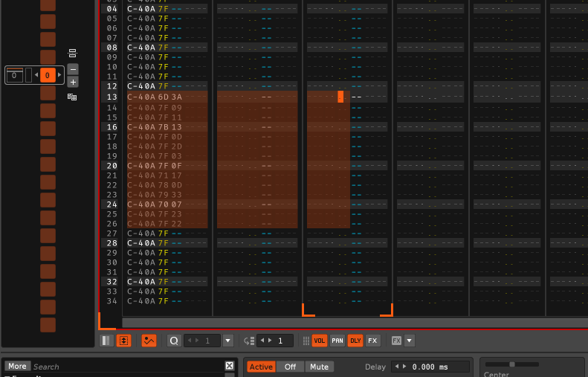Clear the search field with X icon
This screenshot has height=377, width=588.
tap(230, 366)
